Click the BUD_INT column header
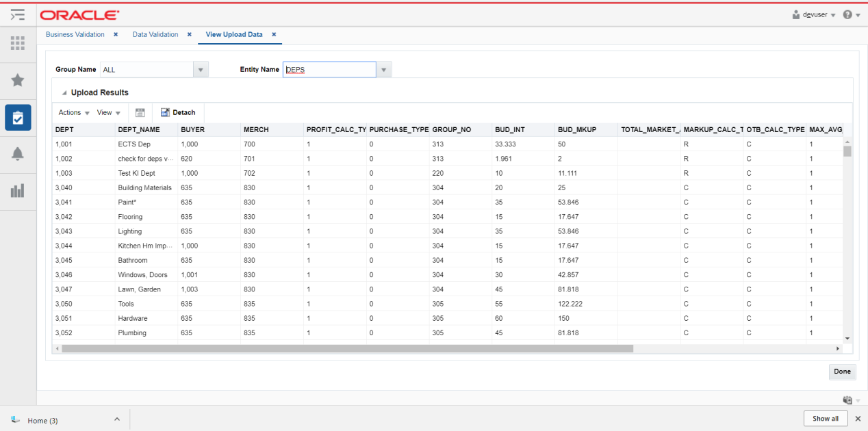868x431 pixels. (524, 130)
